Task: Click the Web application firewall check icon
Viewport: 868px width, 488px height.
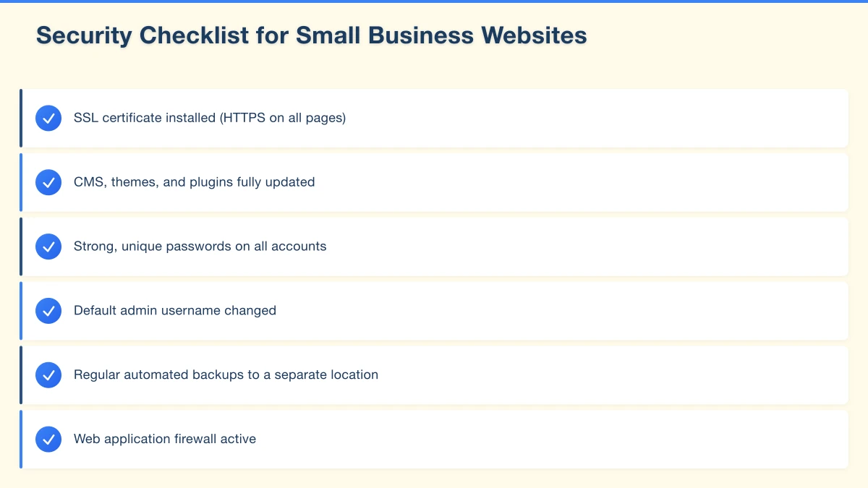Action: [48, 439]
